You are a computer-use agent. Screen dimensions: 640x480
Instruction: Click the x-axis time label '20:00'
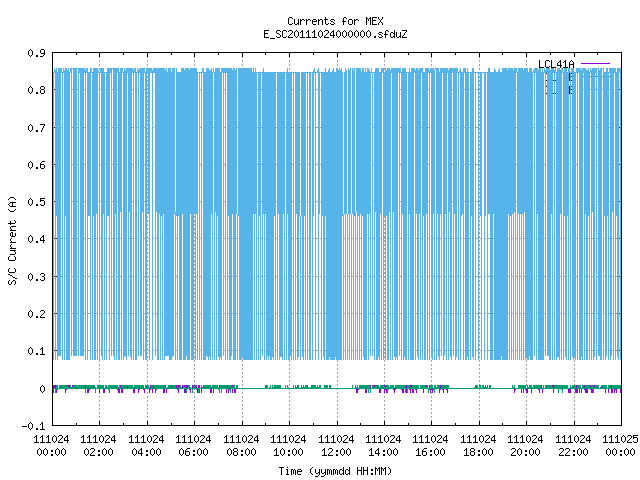525,452
